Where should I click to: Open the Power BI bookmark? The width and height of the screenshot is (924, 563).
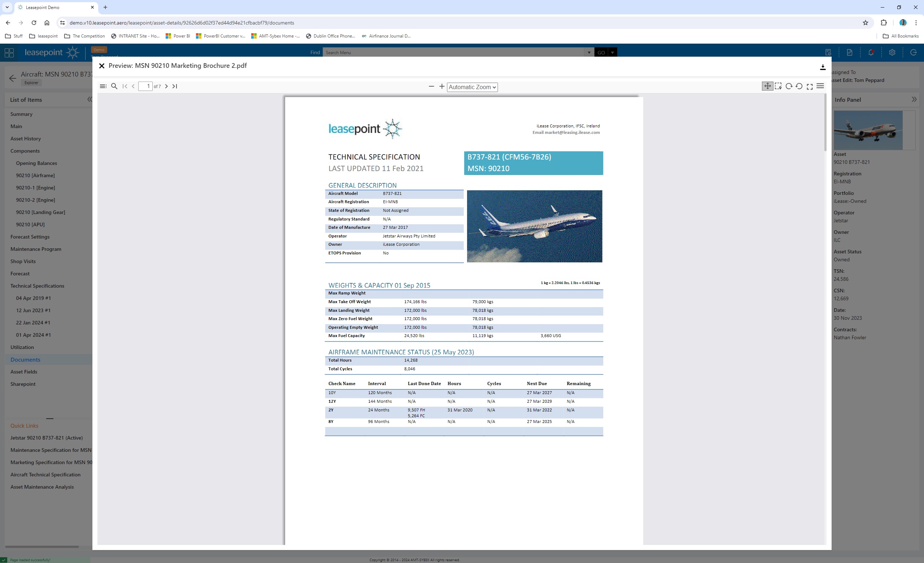tap(178, 36)
